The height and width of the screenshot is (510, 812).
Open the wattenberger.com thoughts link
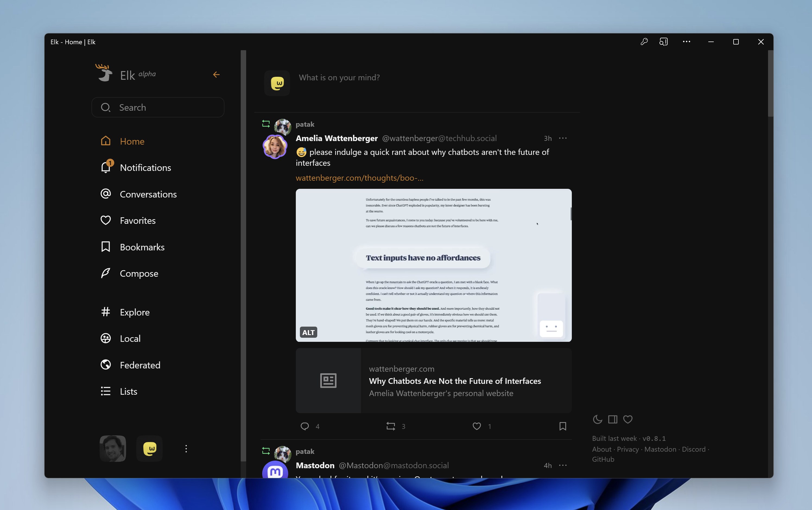point(360,178)
